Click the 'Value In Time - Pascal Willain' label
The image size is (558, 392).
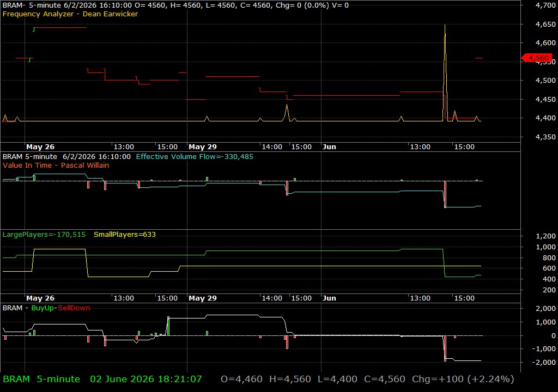click(56, 165)
